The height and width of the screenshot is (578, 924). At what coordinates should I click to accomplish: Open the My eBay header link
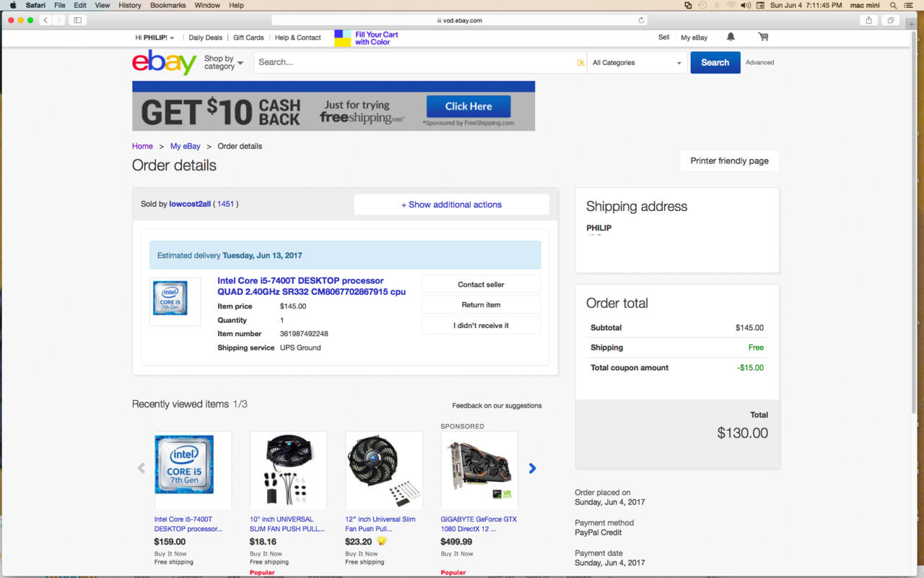tap(694, 38)
